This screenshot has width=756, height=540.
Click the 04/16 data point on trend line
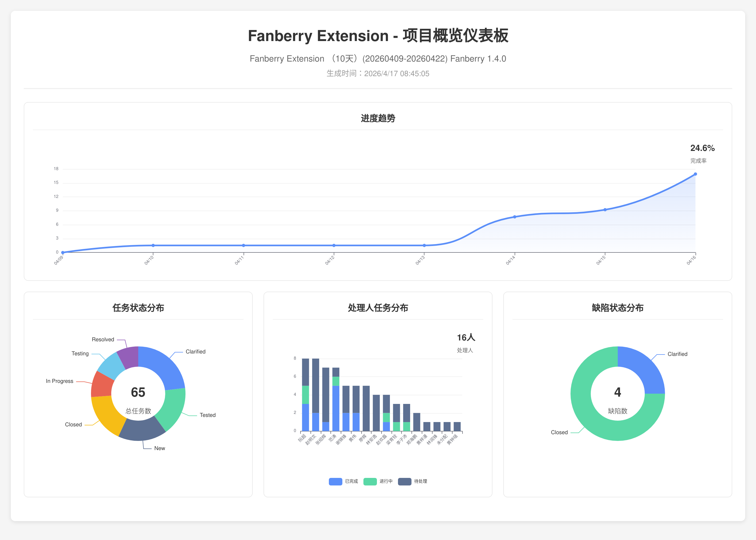[695, 174]
